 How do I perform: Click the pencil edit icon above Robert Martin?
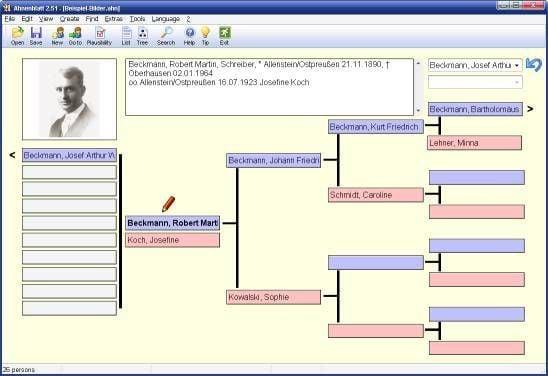[168, 204]
